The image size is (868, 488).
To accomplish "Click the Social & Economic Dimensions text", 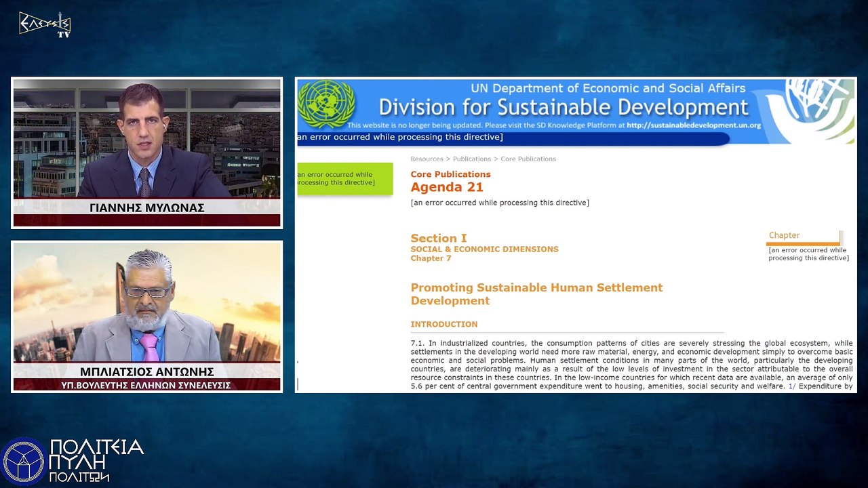I will pos(484,249).
